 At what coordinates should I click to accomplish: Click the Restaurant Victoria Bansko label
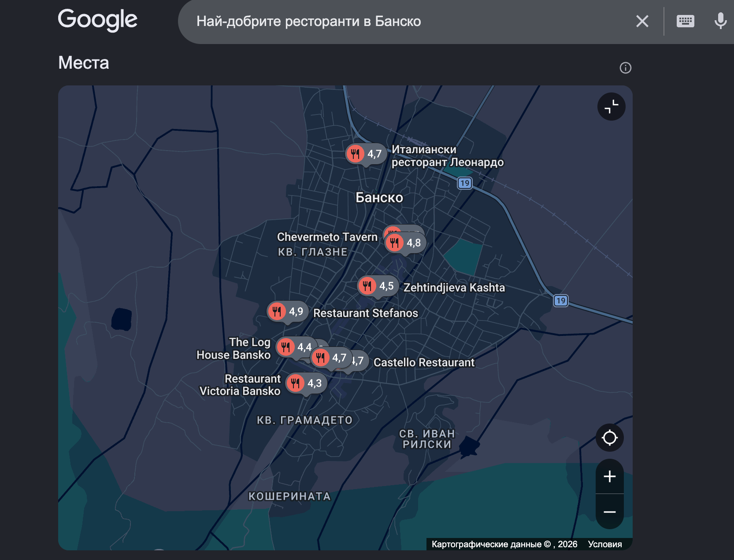point(240,385)
